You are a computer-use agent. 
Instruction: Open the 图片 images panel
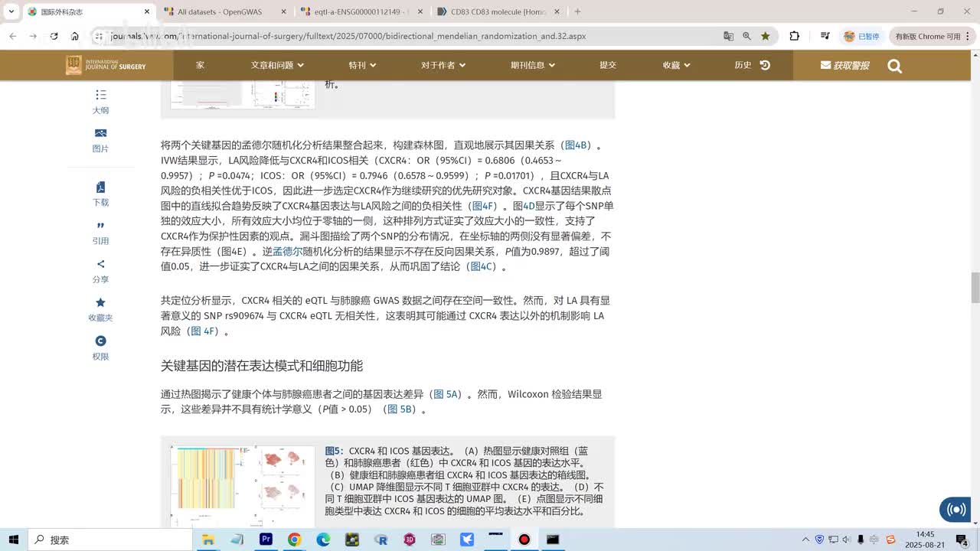[x=100, y=140]
